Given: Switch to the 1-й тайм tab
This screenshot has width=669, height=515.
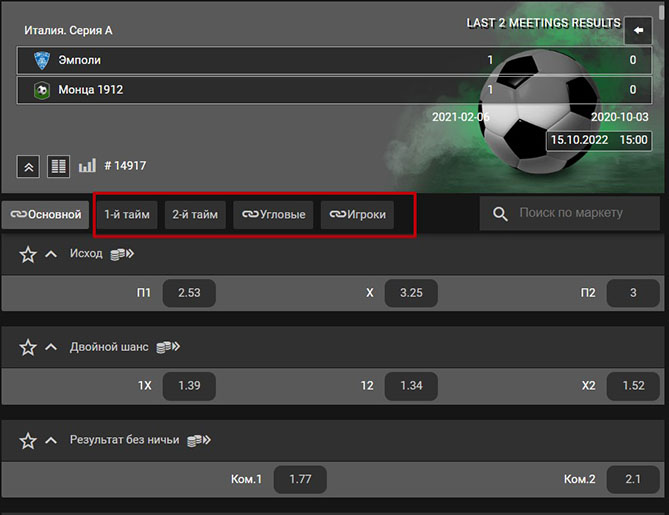Looking at the screenshot, I should 127,215.
